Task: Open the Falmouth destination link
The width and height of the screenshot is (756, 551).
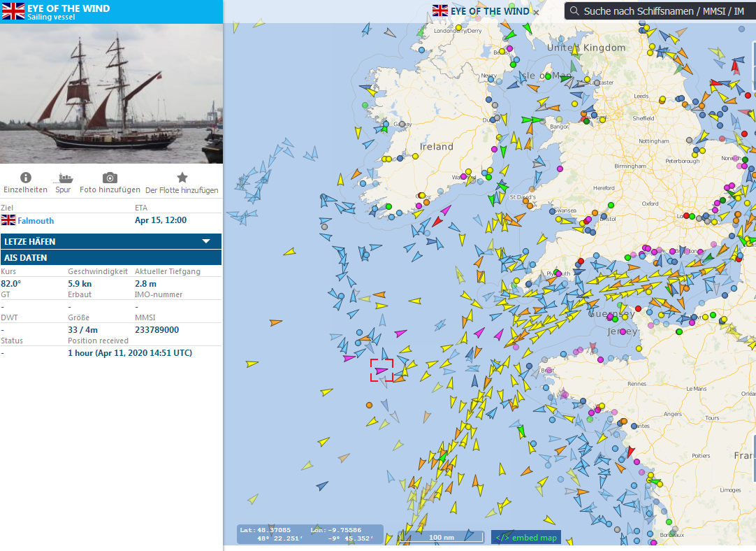Action: (36, 220)
